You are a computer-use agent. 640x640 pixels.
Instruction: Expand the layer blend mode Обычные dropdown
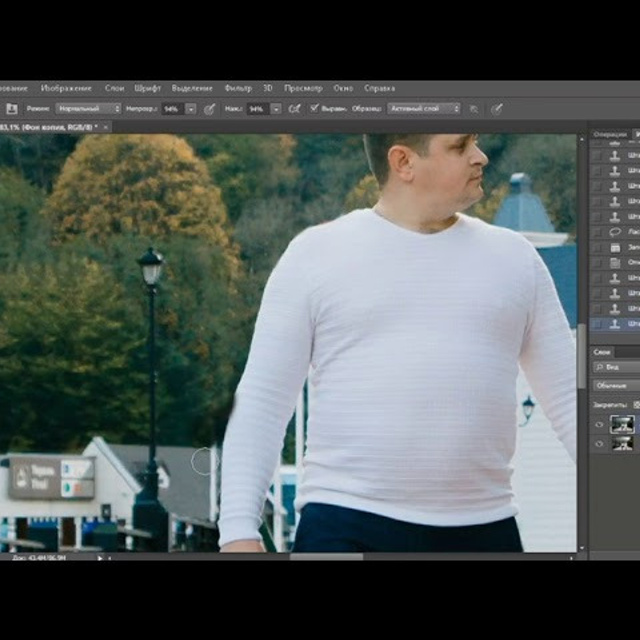pos(614,385)
